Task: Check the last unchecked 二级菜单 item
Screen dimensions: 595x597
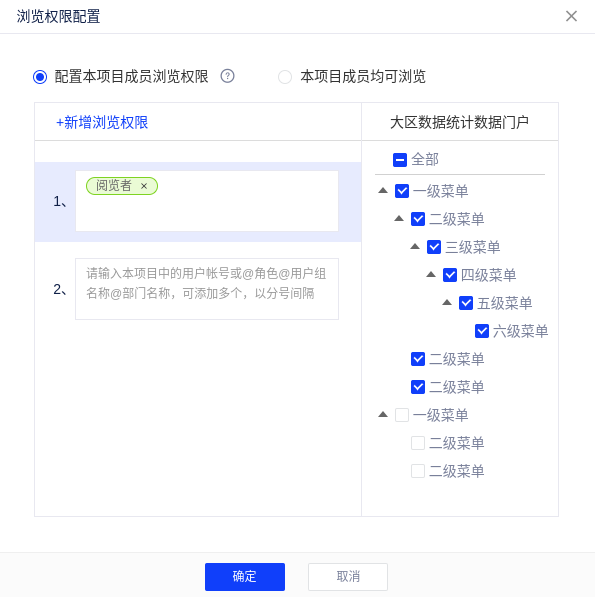Action: point(418,471)
